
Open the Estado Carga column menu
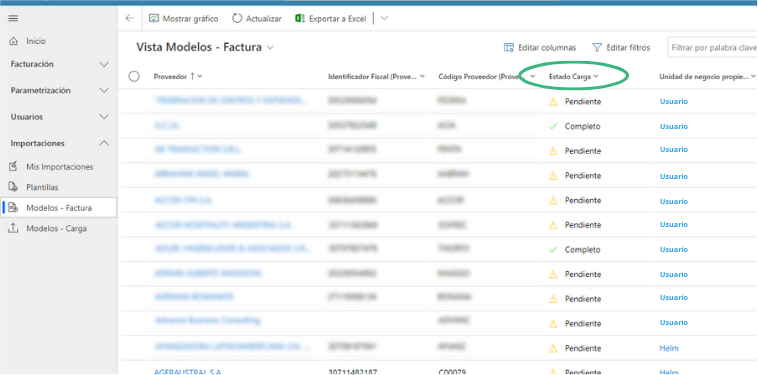coord(574,76)
